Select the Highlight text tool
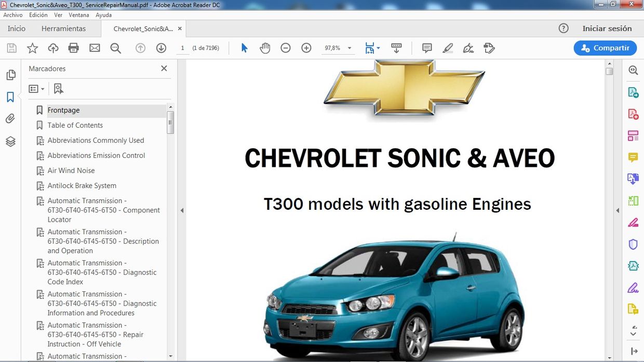The width and height of the screenshot is (644, 362). coord(448,48)
